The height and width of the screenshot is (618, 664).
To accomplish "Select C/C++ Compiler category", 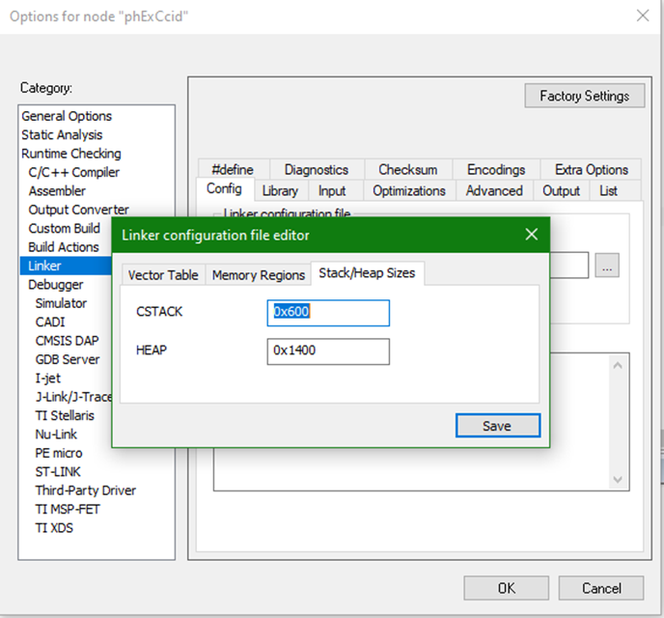I will (x=74, y=172).
